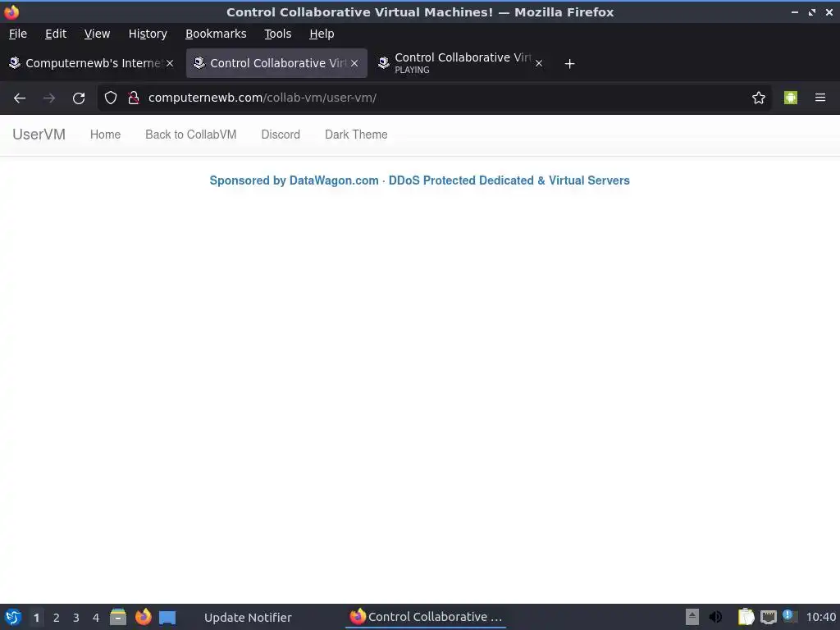Open the View menu

[97, 34]
